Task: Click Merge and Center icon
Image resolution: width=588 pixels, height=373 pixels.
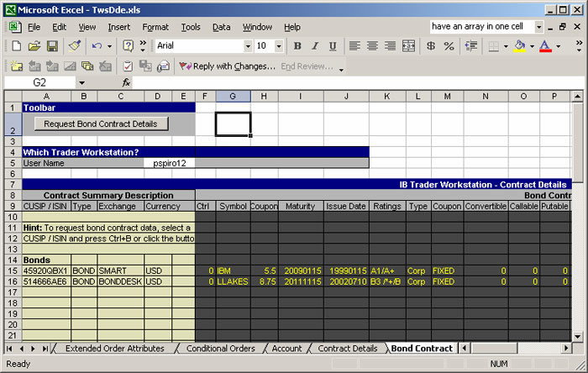Action: (x=408, y=46)
